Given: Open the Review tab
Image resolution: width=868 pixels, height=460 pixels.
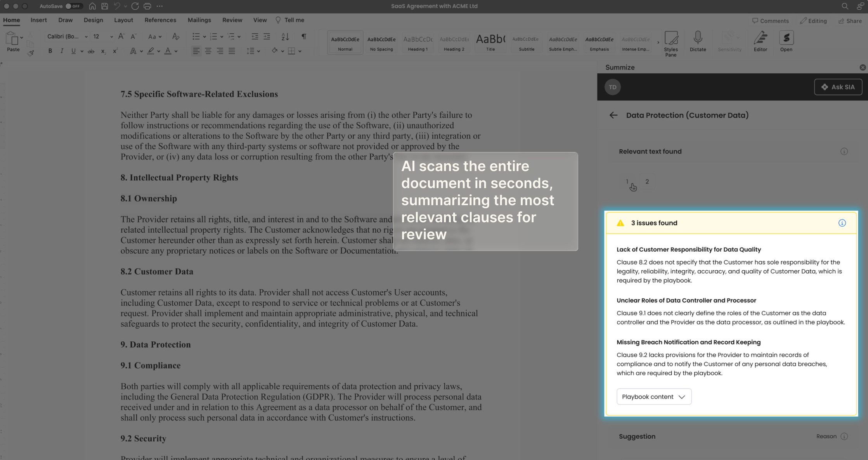Looking at the screenshot, I should (x=232, y=20).
